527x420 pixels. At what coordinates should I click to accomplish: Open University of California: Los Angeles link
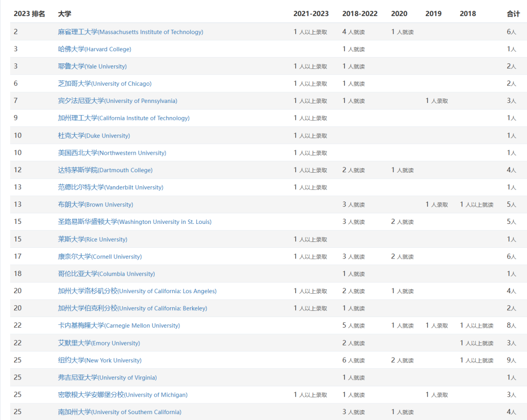click(137, 291)
